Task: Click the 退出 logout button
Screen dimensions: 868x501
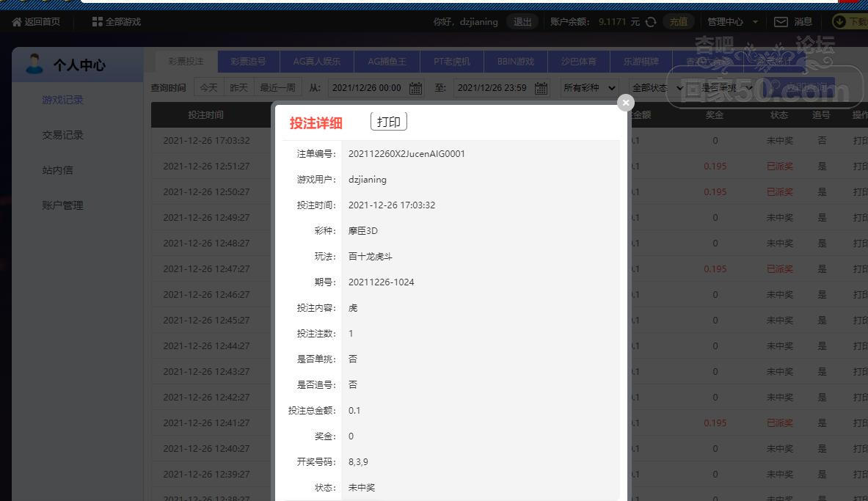Action: [522, 21]
